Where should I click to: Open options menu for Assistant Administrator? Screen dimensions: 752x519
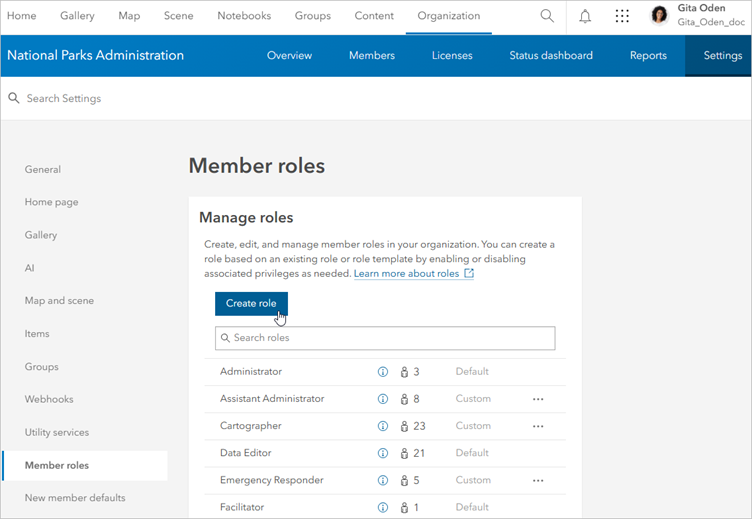538,399
